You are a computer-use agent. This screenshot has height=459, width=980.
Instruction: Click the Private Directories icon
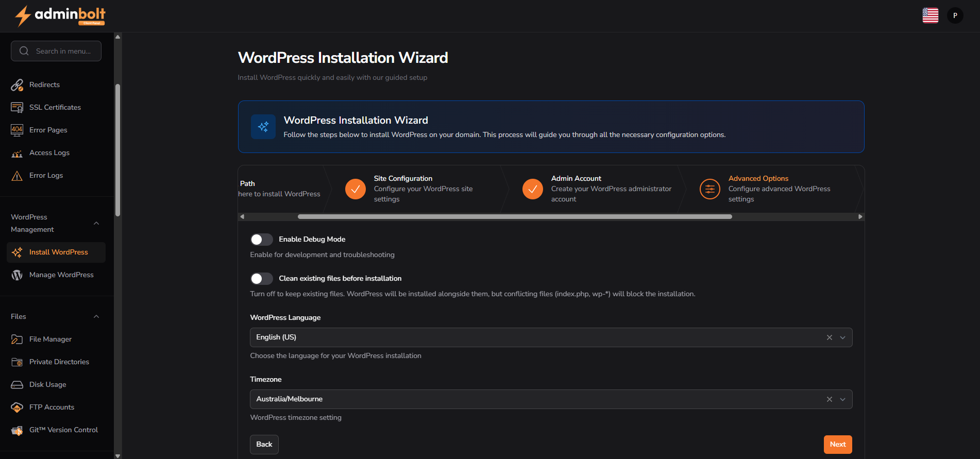point(17,362)
